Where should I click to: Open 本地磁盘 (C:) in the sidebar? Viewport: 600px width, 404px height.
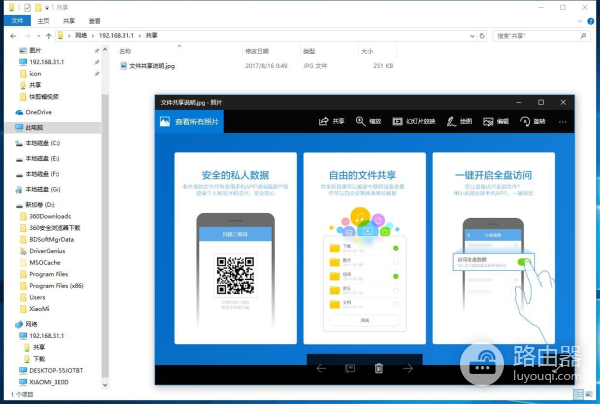[x=43, y=144]
